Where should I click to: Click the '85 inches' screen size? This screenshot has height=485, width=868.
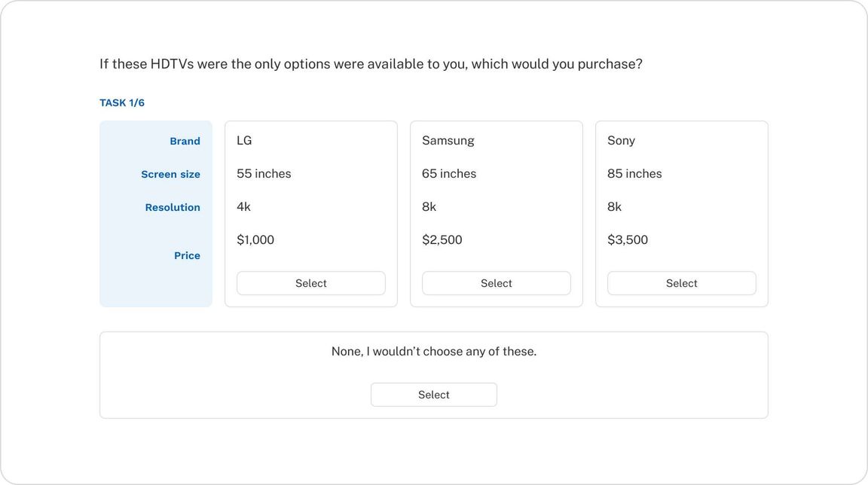(634, 174)
